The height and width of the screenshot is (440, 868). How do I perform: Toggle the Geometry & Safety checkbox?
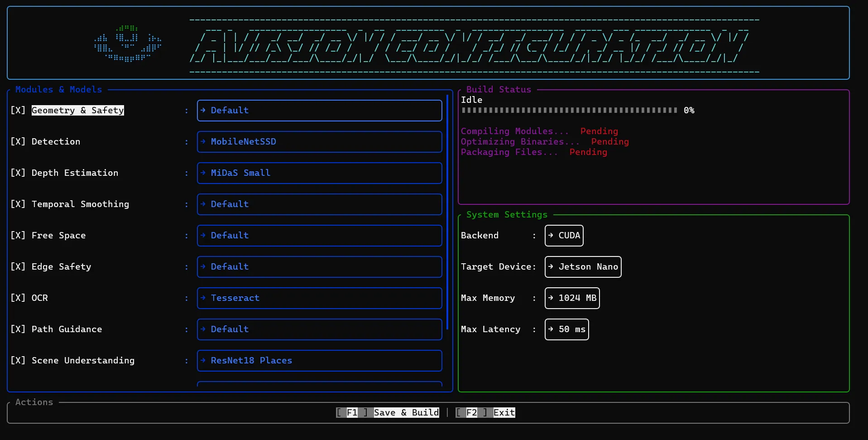[x=18, y=111]
